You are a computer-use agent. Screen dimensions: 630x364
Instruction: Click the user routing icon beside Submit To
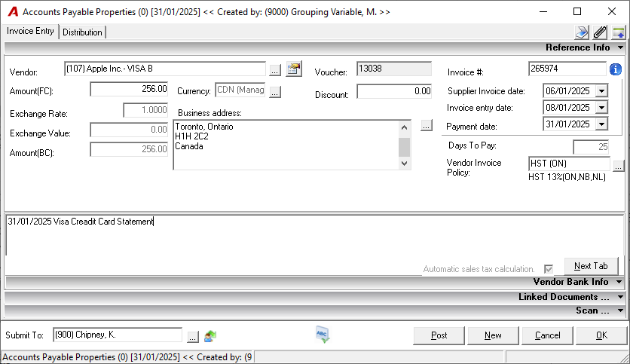click(x=210, y=336)
